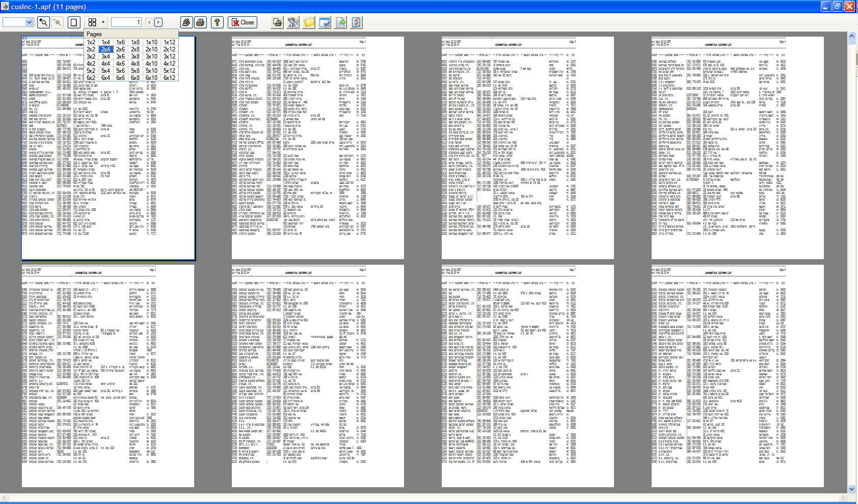The height and width of the screenshot is (504, 858).
Task: Open the zoom level combo box
Action: (29, 22)
